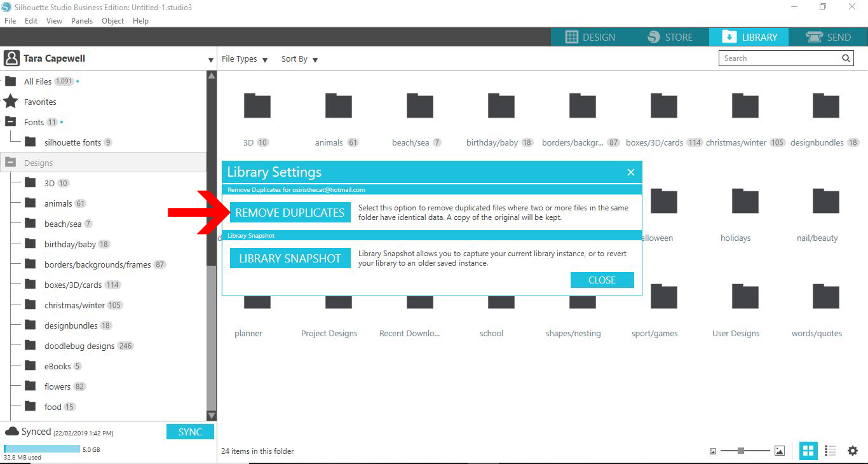Open the Help menu
The width and height of the screenshot is (868, 464).
click(x=140, y=20)
